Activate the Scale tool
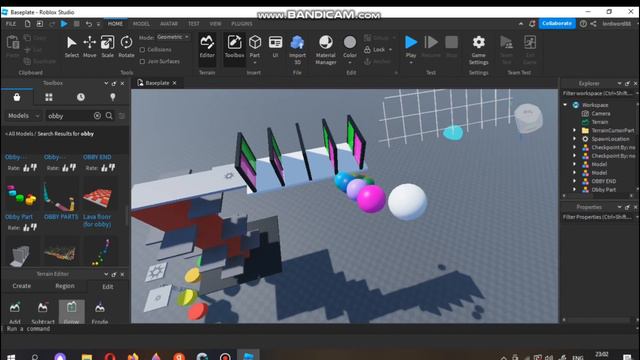The width and height of the screenshot is (640, 360). [x=107, y=47]
